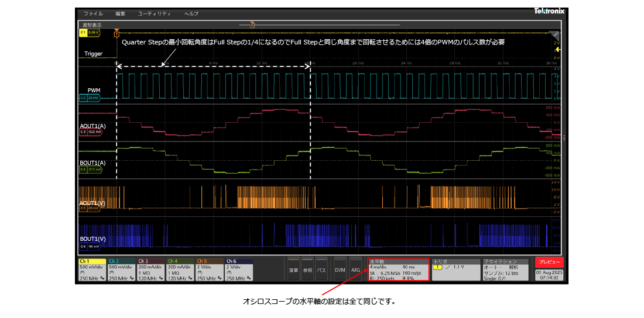Click the C3 AOUT1(A) channel handle
Viewport: 644px width, 318px height.
pyautogui.click(x=91, y=132)
